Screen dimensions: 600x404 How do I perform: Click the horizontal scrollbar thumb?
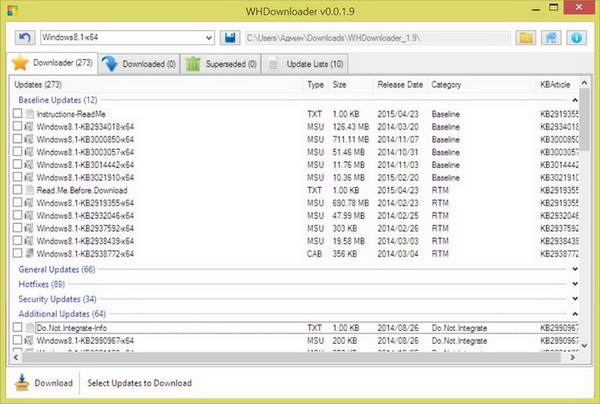pyautogui.click(x=291, y=357)
